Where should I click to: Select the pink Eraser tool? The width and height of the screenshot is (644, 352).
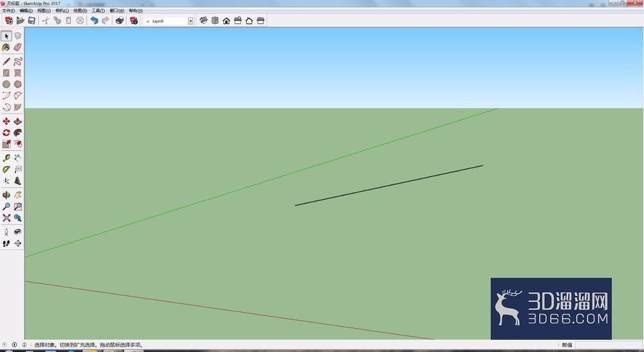point(17,48)
